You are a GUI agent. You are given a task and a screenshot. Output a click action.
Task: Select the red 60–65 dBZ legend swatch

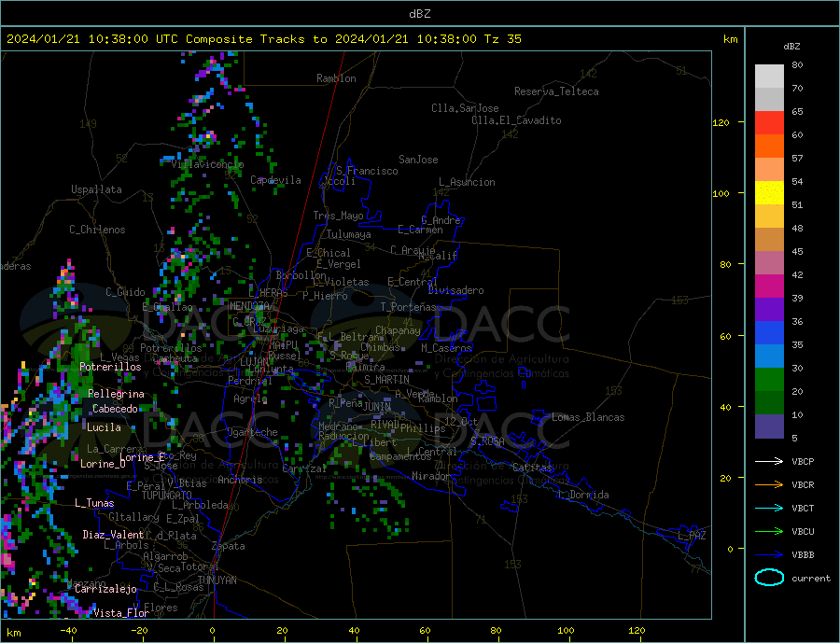pyautogui.click(x=769, y=122)
